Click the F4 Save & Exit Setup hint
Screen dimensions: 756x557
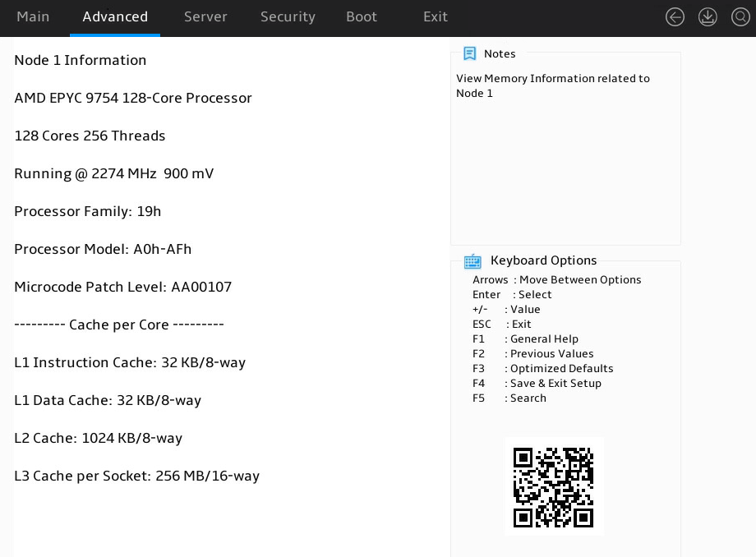coord(537,384)
